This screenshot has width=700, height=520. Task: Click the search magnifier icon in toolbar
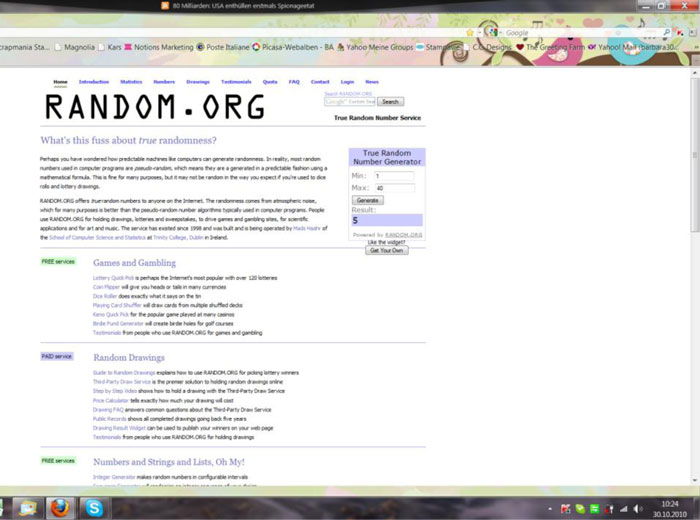click(666, 32)
